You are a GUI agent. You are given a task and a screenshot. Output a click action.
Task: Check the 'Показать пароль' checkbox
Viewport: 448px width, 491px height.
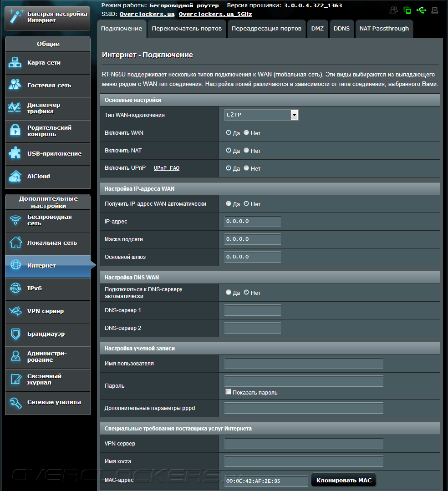(x=229, y=392)
